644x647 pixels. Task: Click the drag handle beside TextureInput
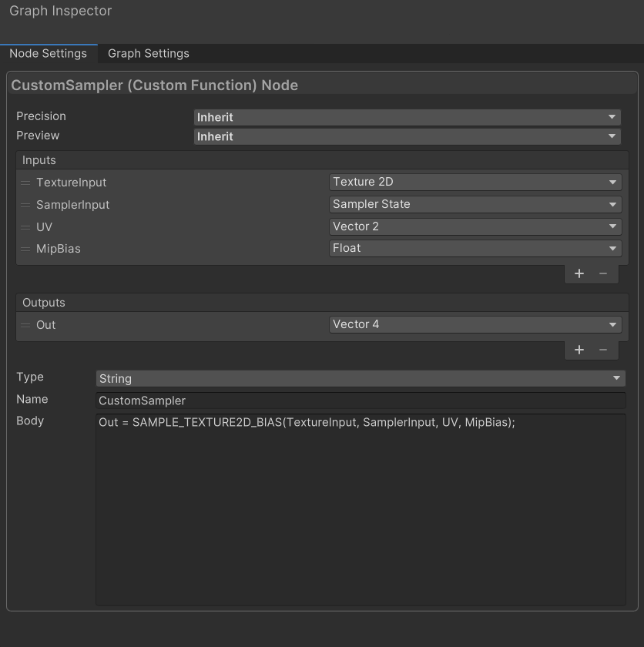point(25,183)
